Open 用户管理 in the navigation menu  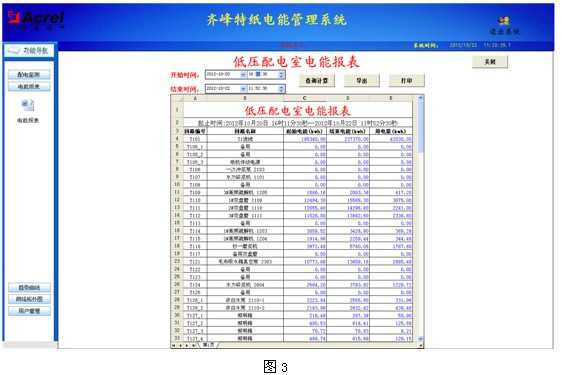tap(29, 311)
